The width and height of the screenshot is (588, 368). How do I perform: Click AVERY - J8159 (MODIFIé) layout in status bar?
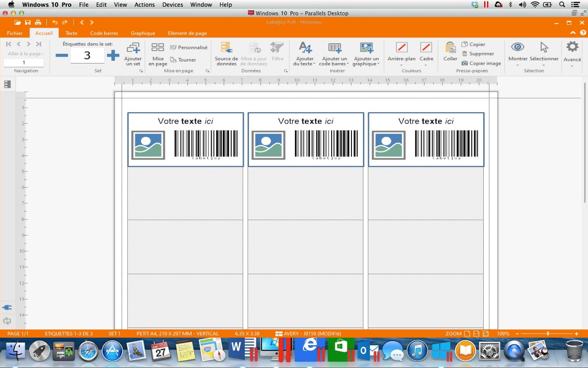click(308, 333)
